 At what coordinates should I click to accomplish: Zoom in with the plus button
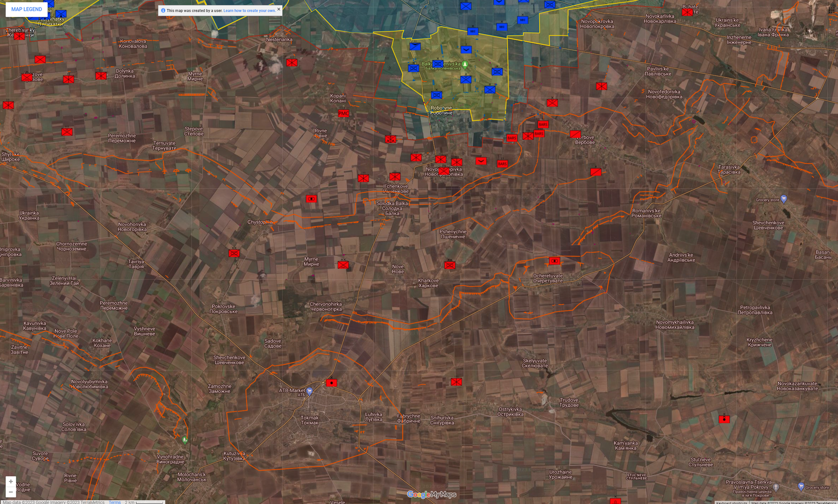(x=11, y=482)
